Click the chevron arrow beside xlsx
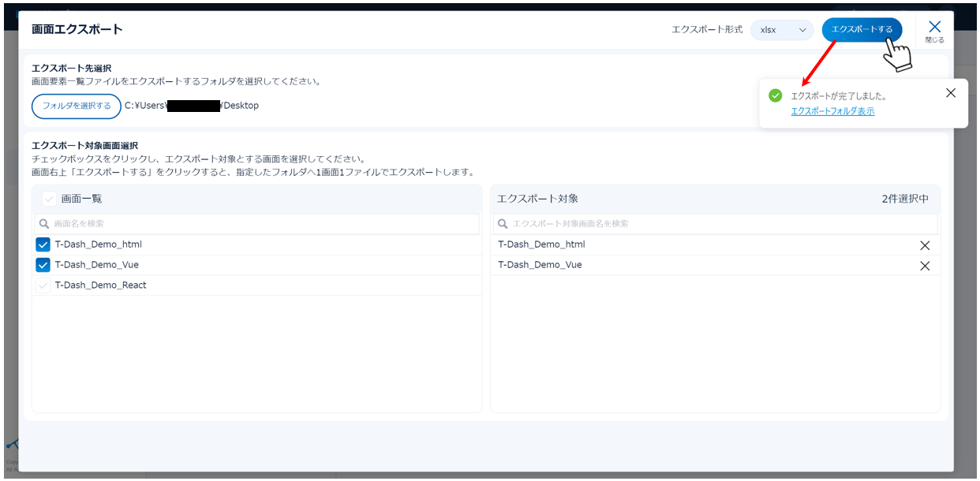This screenshot has height=481, width=980. click(803, 30)
